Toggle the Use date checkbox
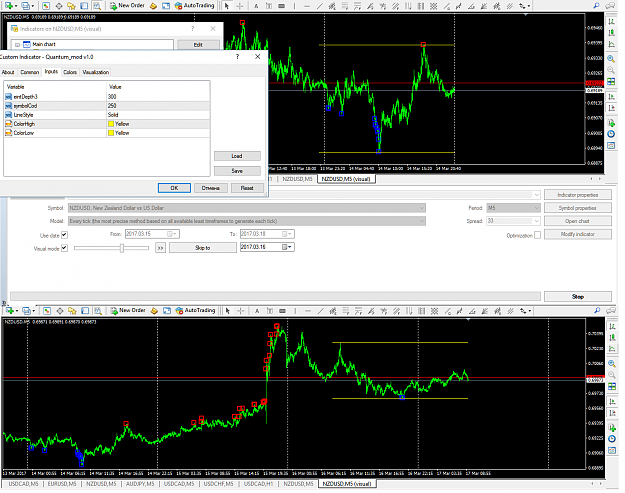This screenshot has width=625, height=493. [x=64, y=235]
